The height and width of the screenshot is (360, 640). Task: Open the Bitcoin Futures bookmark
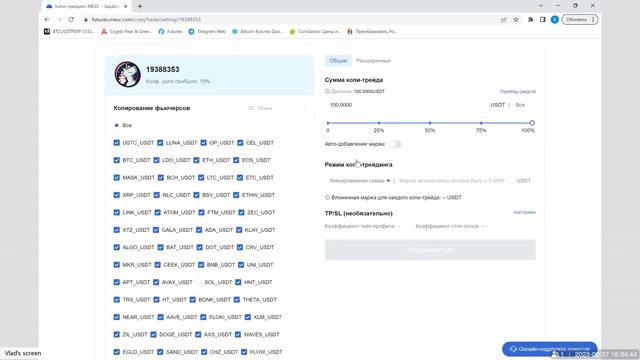coord(257,31)
